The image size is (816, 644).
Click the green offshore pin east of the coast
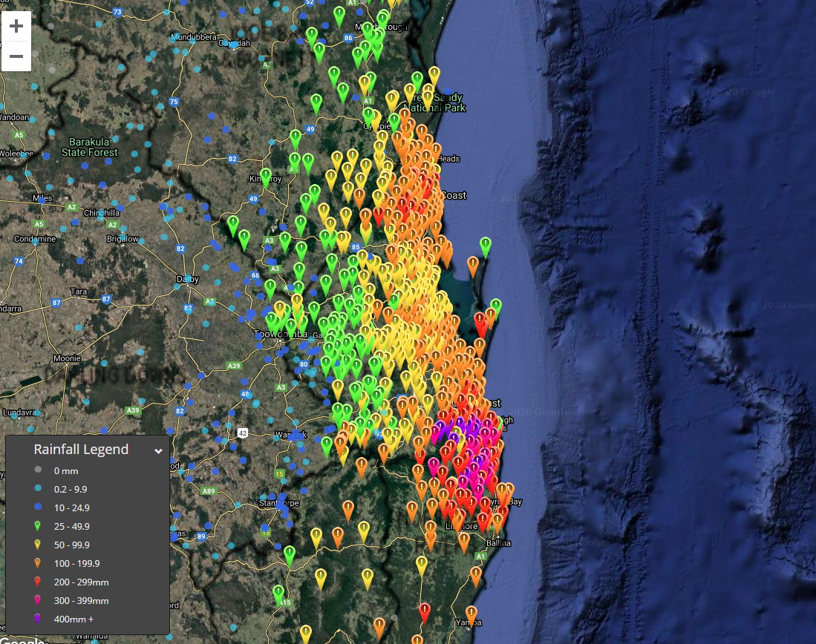coord(485,247)
